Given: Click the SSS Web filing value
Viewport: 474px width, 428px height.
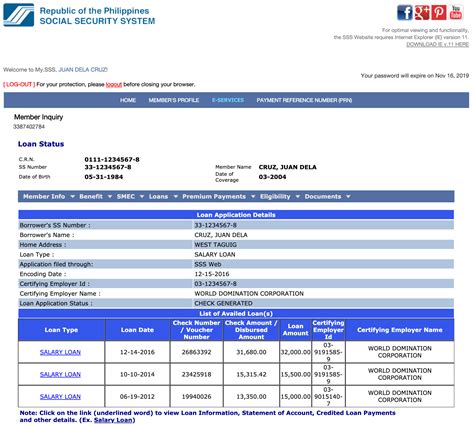Looking at the screenshot, I should (208, 264).
